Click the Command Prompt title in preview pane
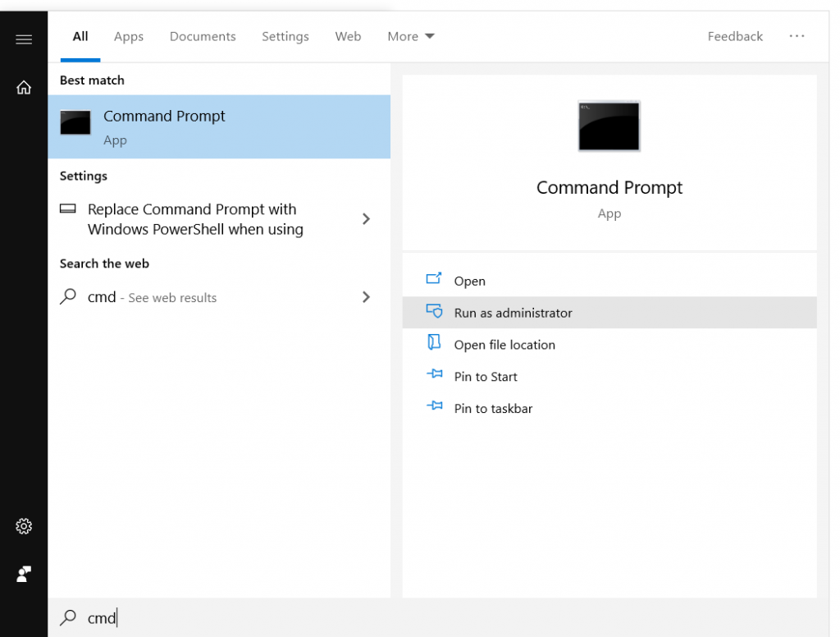The width and height of the screenshot is (840, 637). point(609,188)
